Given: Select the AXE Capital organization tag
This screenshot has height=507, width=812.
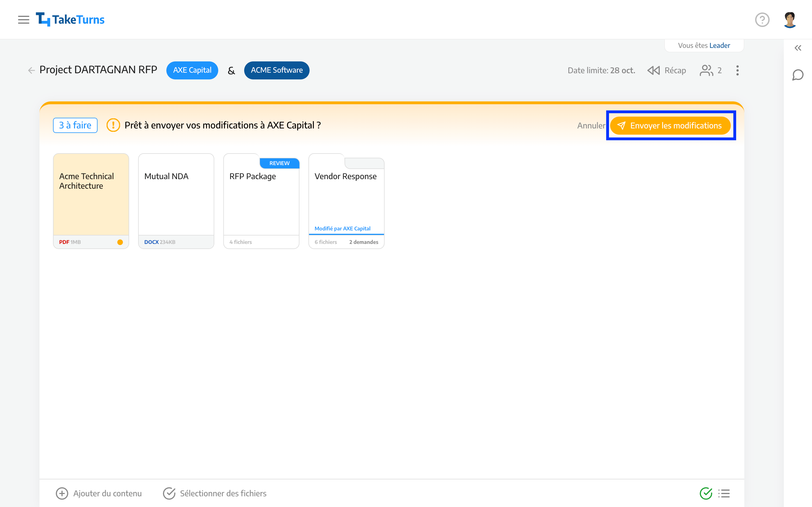Looking at the screenshot, I should tap(193, 70).
